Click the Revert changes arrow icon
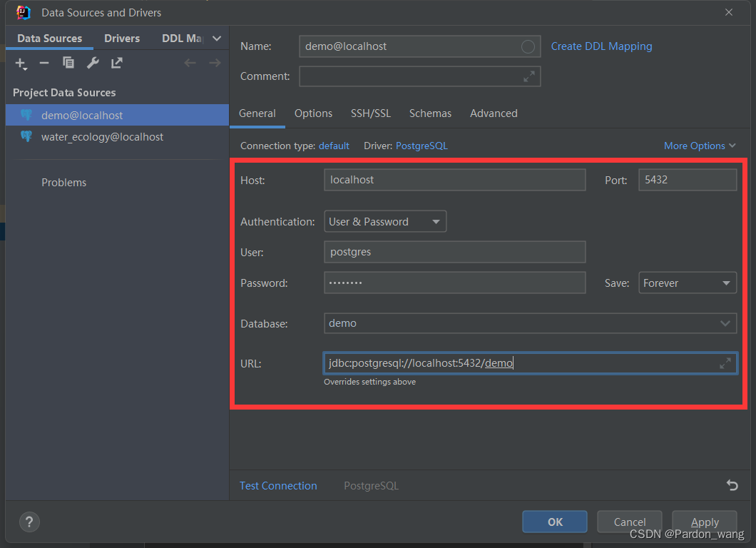 pyautogui.click(x=732, y=484)
